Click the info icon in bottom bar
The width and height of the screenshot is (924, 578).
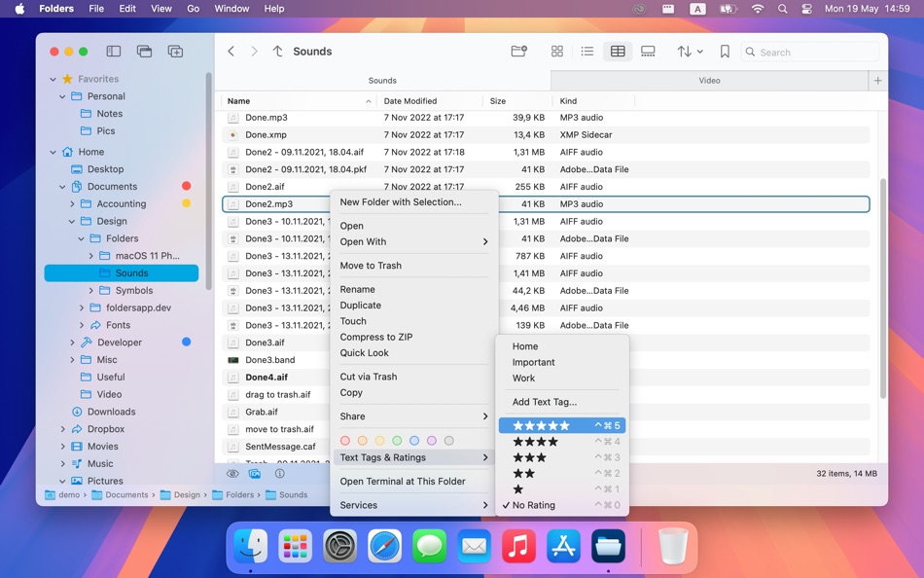281,475
